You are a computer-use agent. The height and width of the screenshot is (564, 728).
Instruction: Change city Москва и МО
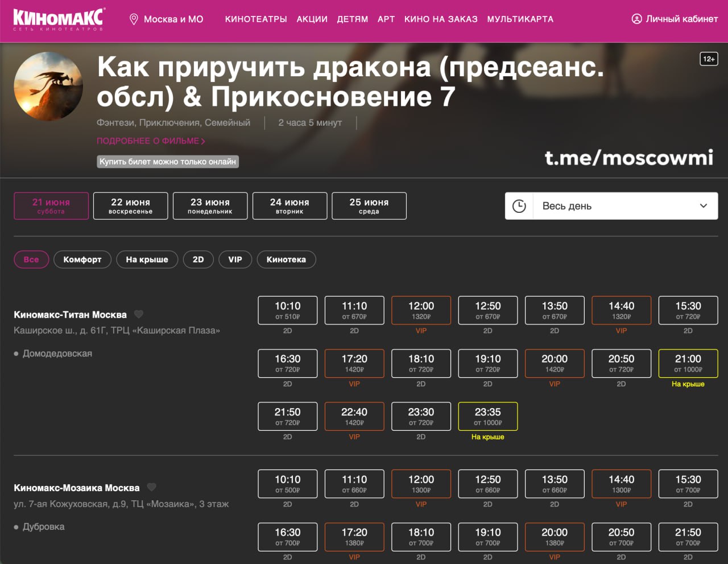[x=173, y=19]
